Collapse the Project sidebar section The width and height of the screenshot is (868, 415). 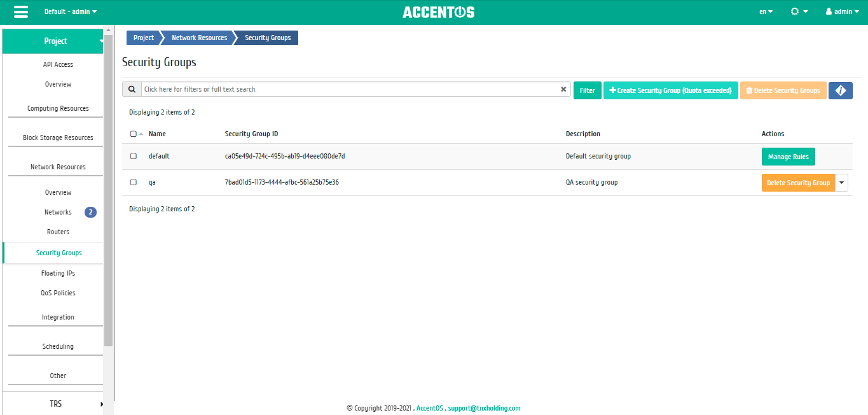(x=53, y=41)
